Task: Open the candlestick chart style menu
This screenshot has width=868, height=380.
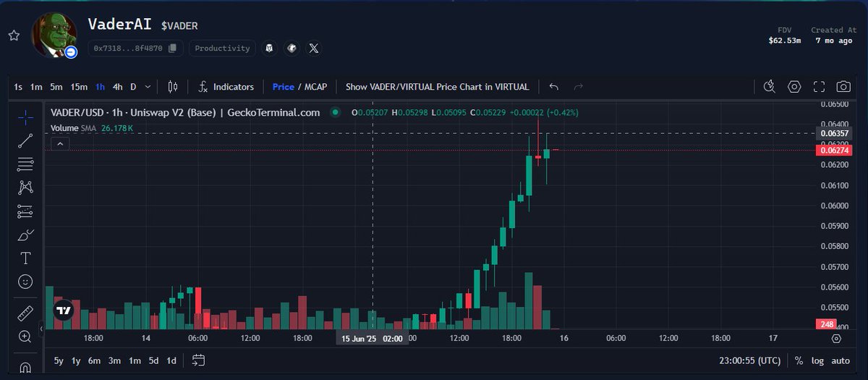Action: coord(172,87)
